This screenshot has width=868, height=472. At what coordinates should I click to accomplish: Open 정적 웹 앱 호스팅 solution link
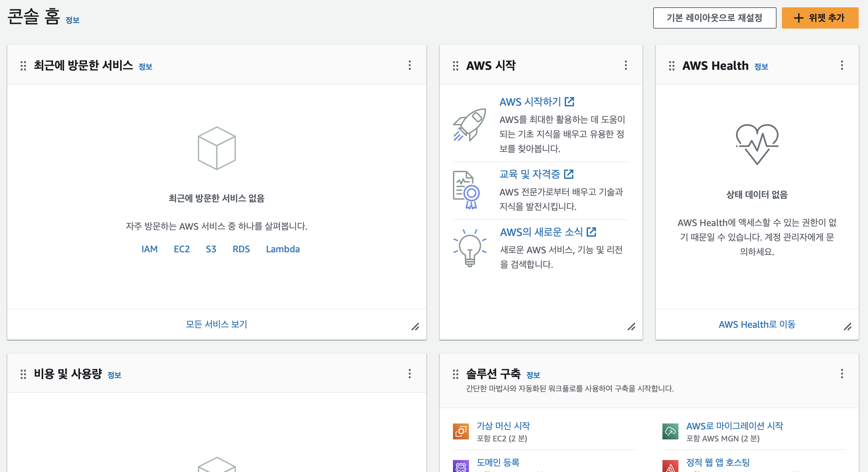click(718, 462)
